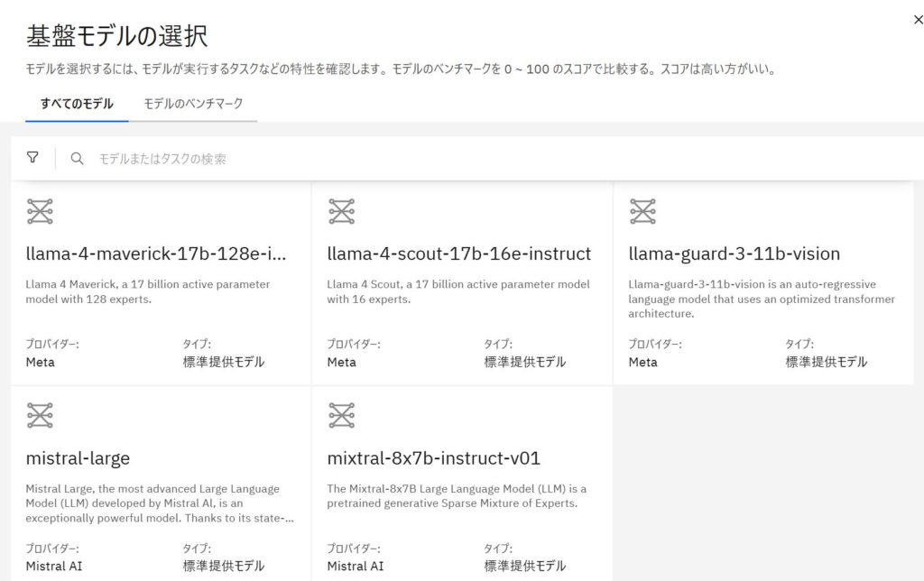
Task: Click Meta provider on llama-4-scout card
Action: point(342,363)
